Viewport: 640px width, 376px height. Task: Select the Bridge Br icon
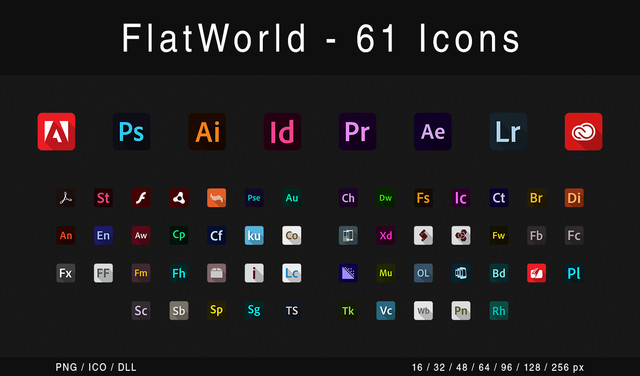tap(536, 198)
